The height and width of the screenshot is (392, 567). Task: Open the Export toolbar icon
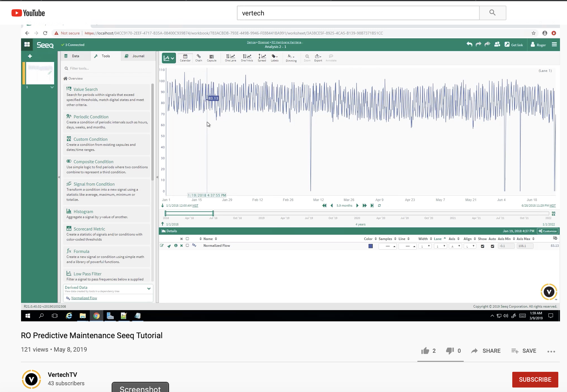pos(318,58)
